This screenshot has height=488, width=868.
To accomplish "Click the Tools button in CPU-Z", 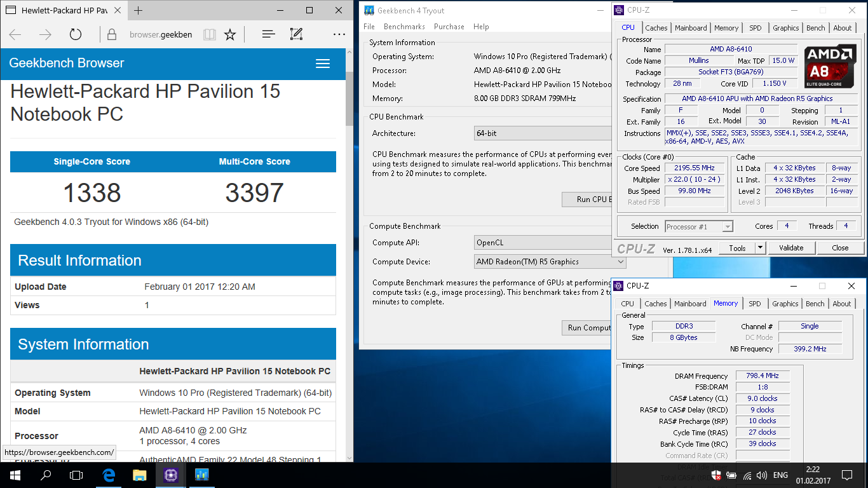I will (737, 248).
